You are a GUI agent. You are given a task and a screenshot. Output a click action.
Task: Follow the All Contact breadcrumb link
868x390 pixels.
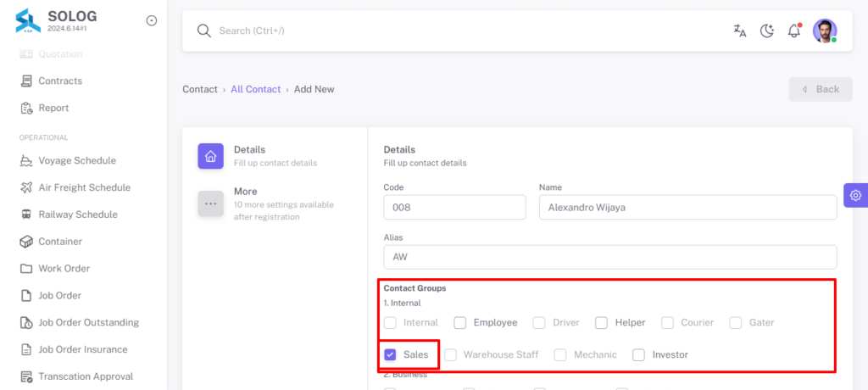(256, 89)
